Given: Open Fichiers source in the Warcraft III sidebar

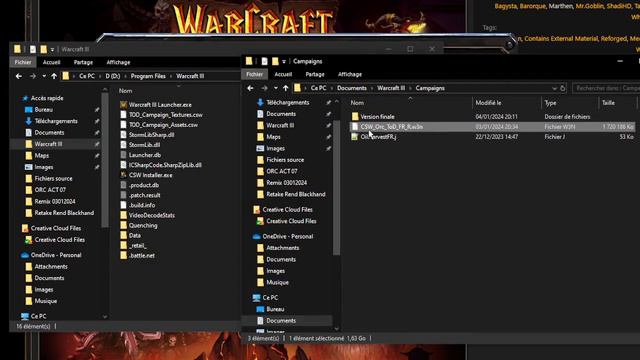Looking at the screenshot, I should pyautogui.click(x=53, y=178).
